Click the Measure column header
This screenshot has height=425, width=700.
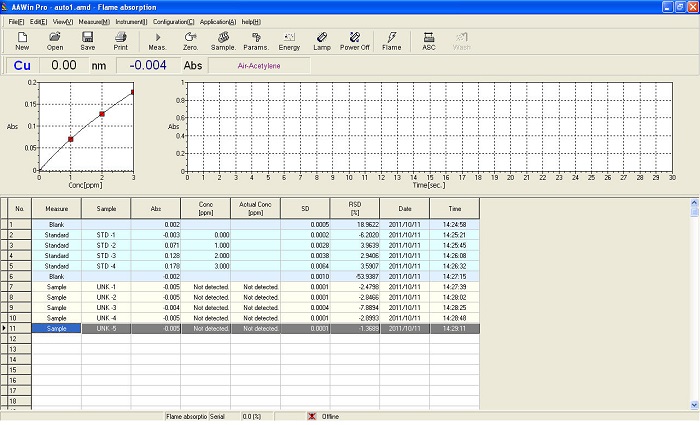click(57, 208)
